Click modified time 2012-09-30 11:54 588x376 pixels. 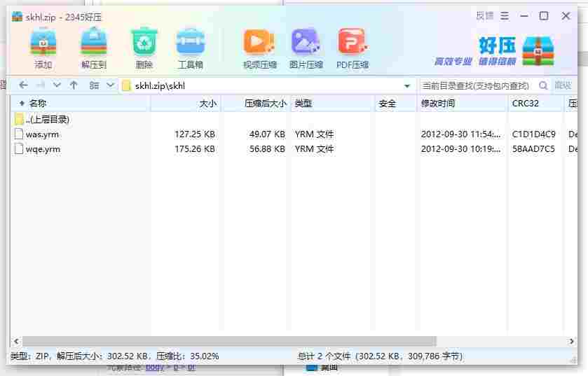[x=460, y=134]
